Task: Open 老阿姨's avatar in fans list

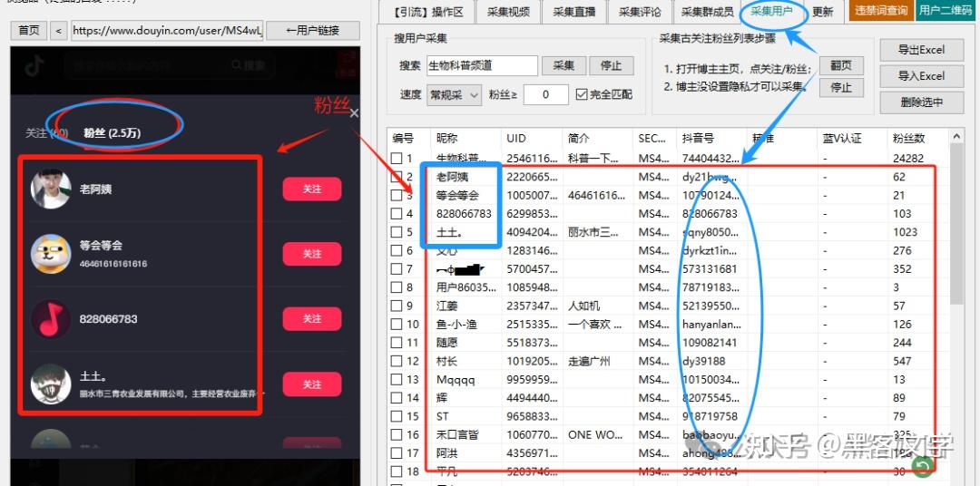Action: tap(51, 189)
